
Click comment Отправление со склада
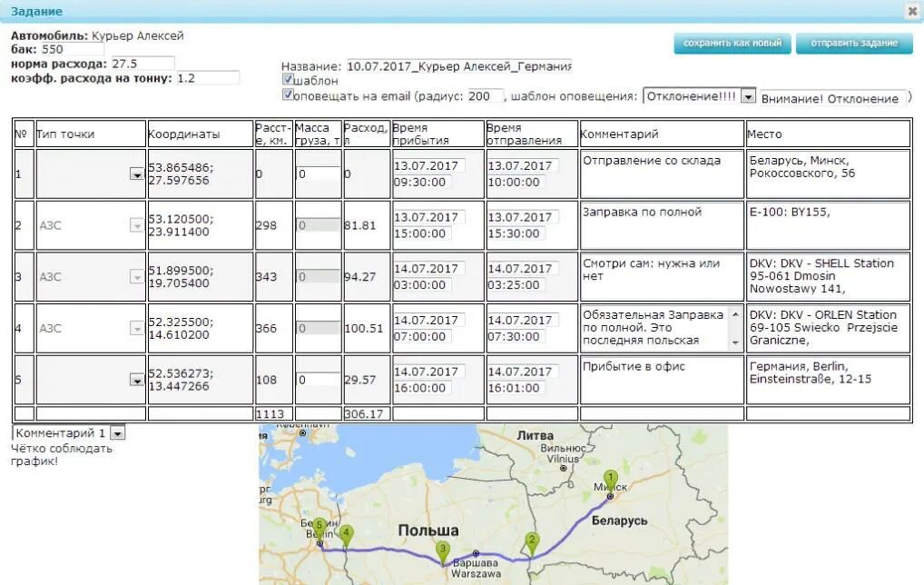[662, 174]
